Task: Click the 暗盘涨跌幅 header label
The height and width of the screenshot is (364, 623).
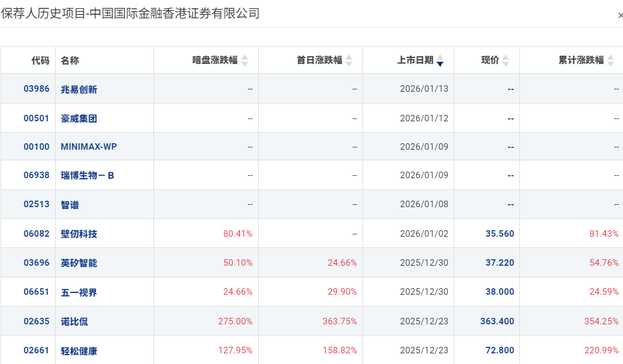Action: click(215, 60)
